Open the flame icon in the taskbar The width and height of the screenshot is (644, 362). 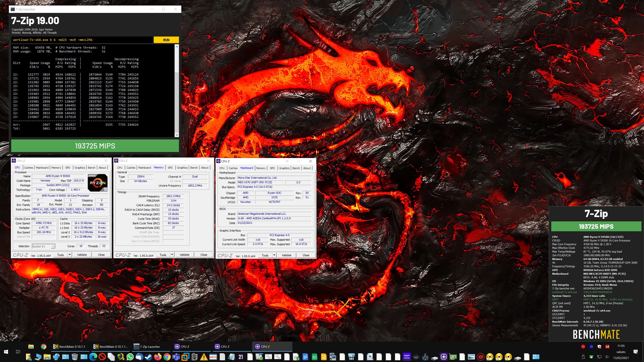425,357
